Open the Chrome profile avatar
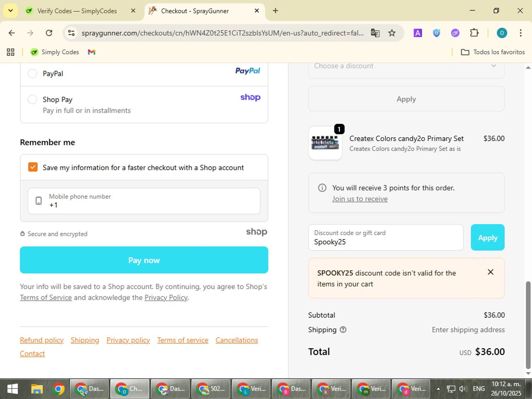Image resolution: width=532 pixels, height=399 pixels. click(501, 33)
